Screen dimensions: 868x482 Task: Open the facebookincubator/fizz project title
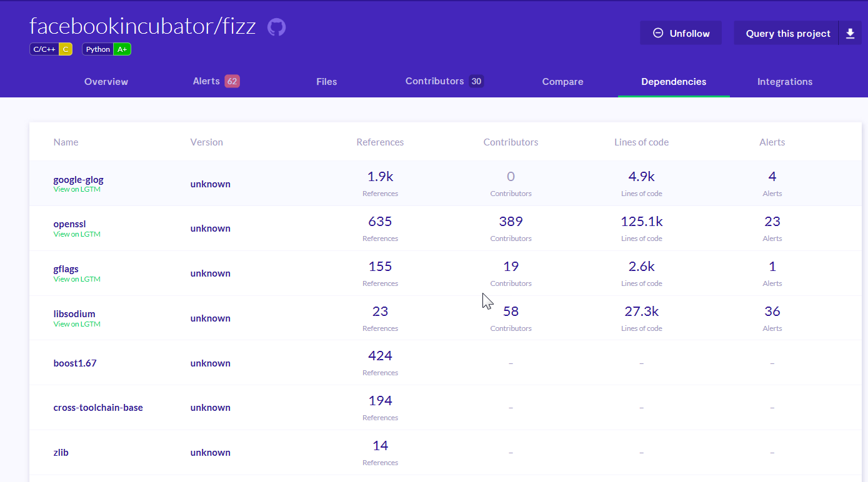(x=142, y=26)
